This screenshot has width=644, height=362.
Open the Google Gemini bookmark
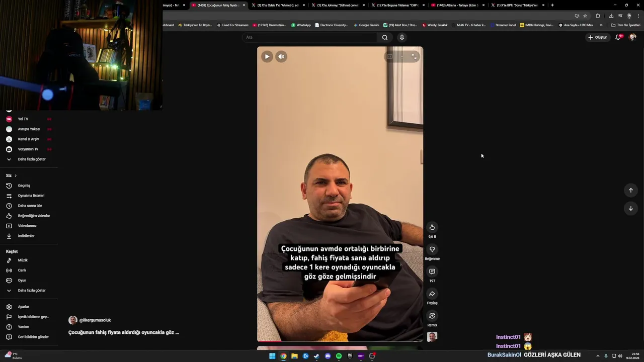click(x=366, y=25)
